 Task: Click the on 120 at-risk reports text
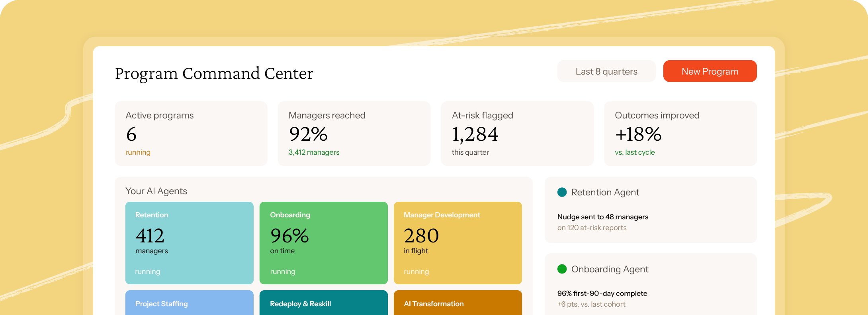pyautogui.click(x=592, y=228)
